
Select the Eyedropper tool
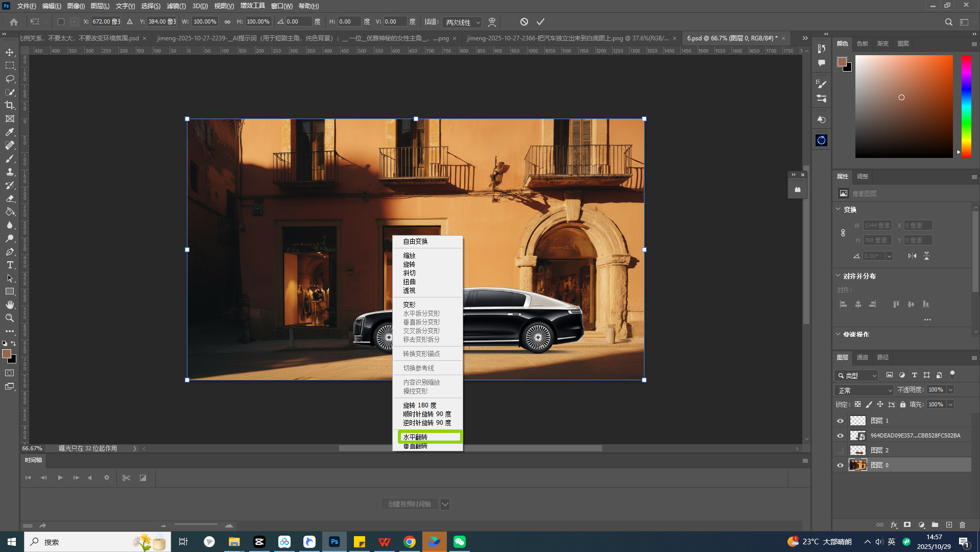(10, 132)
